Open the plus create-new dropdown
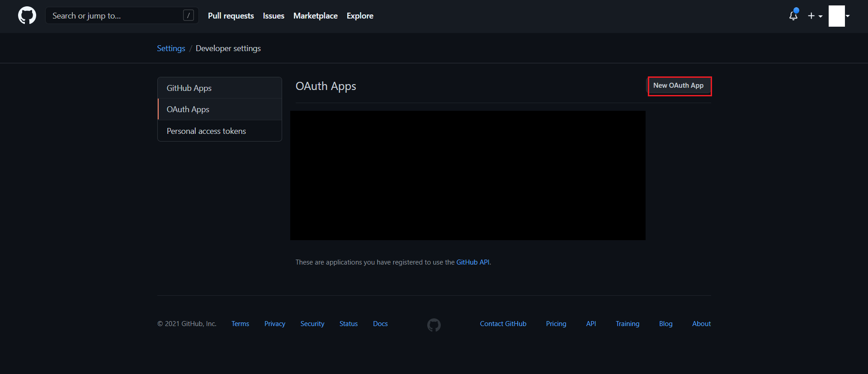The height and width of the screenshot is (374, 868). point(815,16)
